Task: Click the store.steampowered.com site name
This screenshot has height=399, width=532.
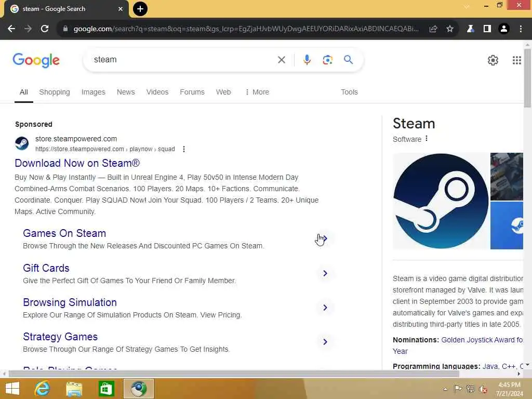Action: click(76, 139)
